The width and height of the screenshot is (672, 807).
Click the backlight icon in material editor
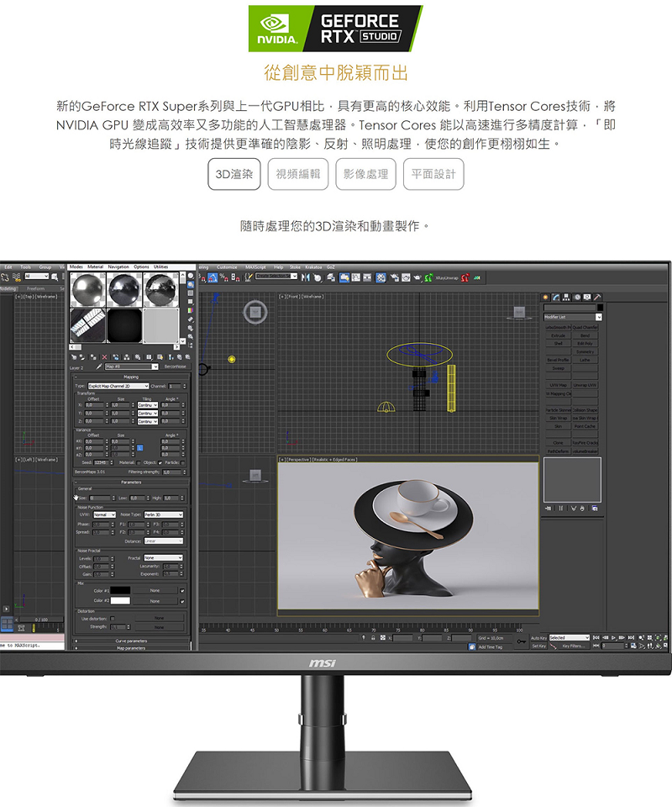coord(190,285)
